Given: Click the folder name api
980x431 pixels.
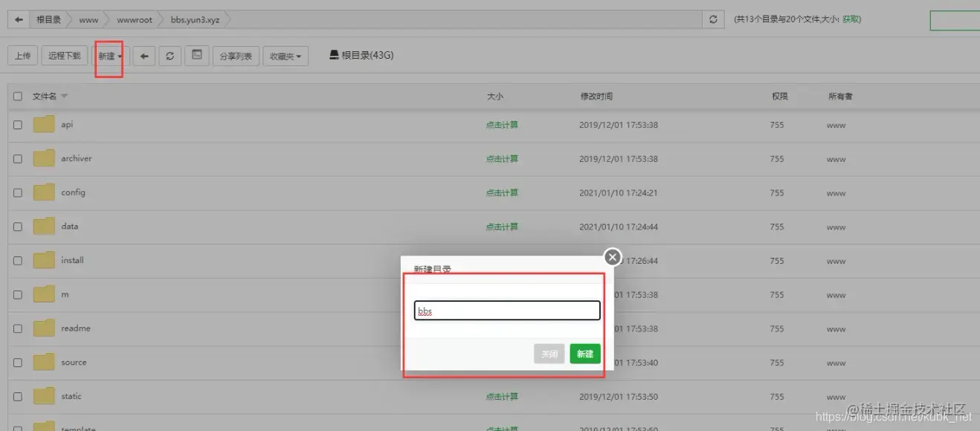Looking at the screenshot, I should (67, 124).
